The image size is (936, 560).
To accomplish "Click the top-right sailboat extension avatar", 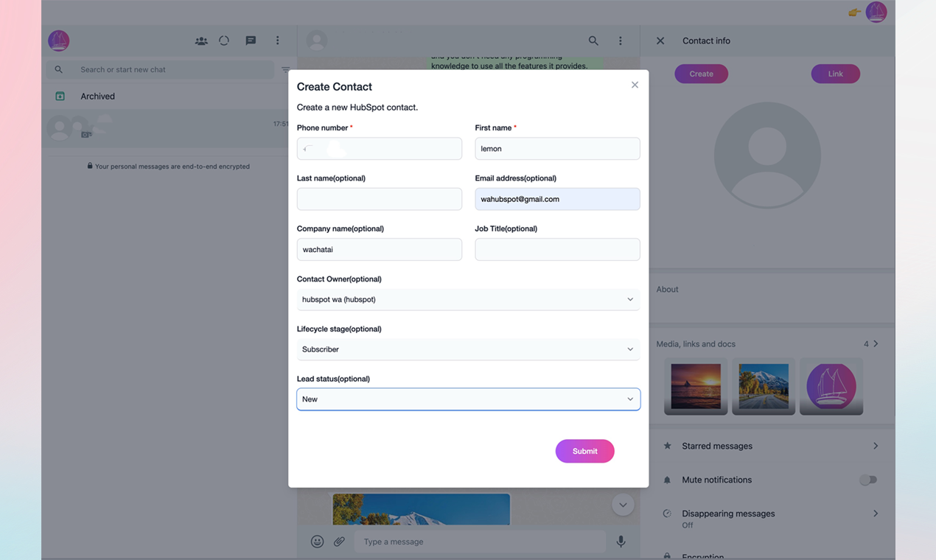I will click(876, 12).
